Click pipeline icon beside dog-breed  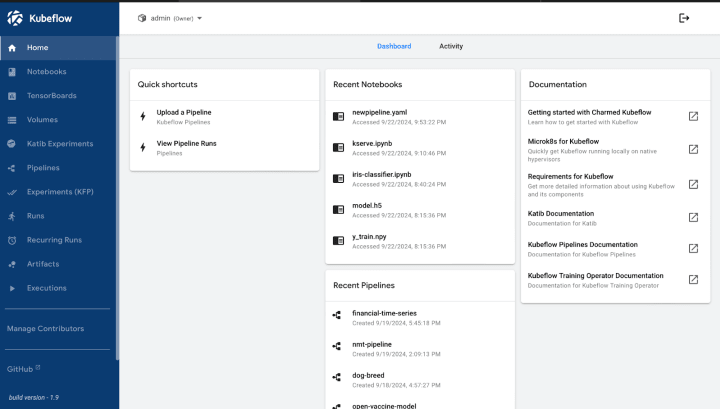[337, 377]
